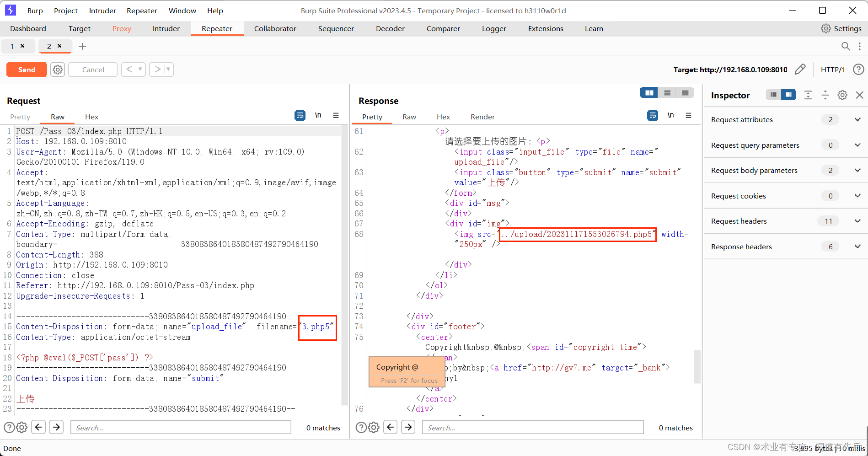
Task: Switch to the Collaborator tab
Action: (x=275, y=28)
